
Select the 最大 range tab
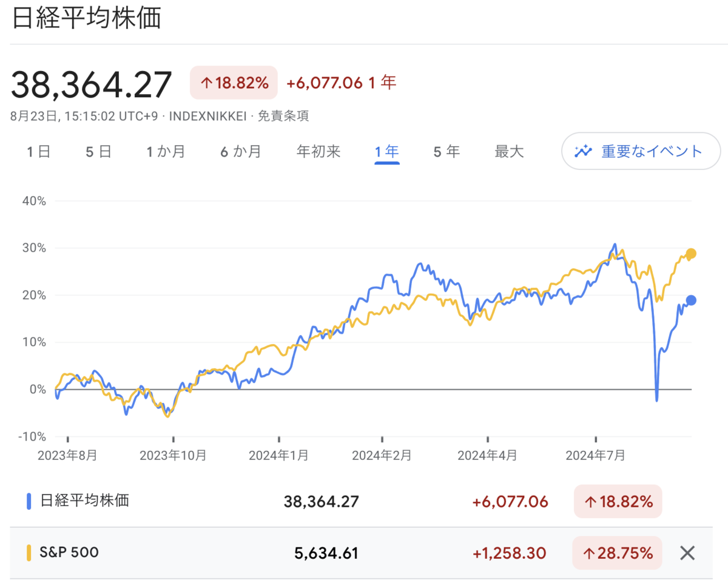(509, 152)
